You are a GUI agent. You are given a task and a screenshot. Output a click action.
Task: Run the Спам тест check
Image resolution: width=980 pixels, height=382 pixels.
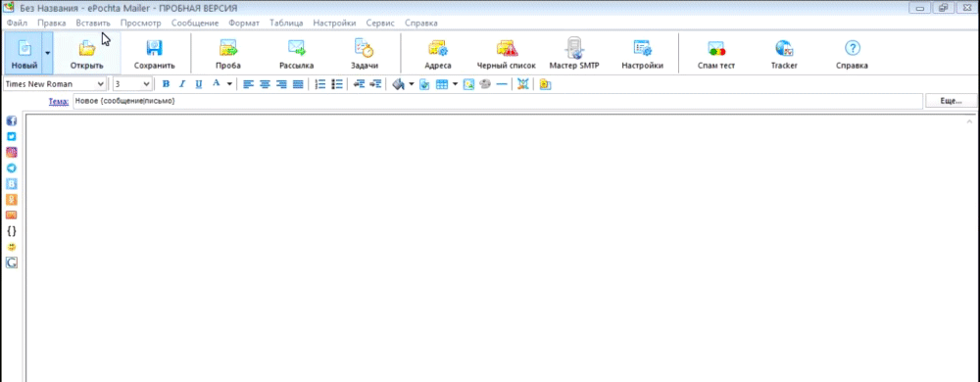click(x=716, y=53)
